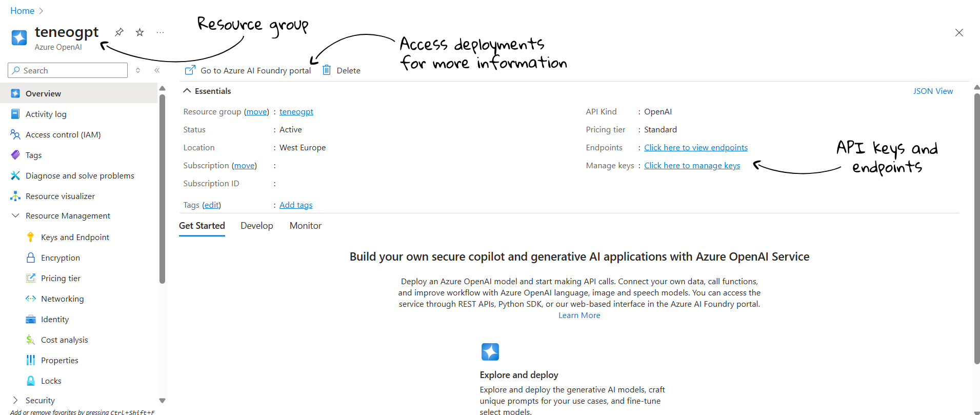The image size is (980, 415).
Task: Navigate to Home breadcrumb
Action: click(x=23, y=11)
